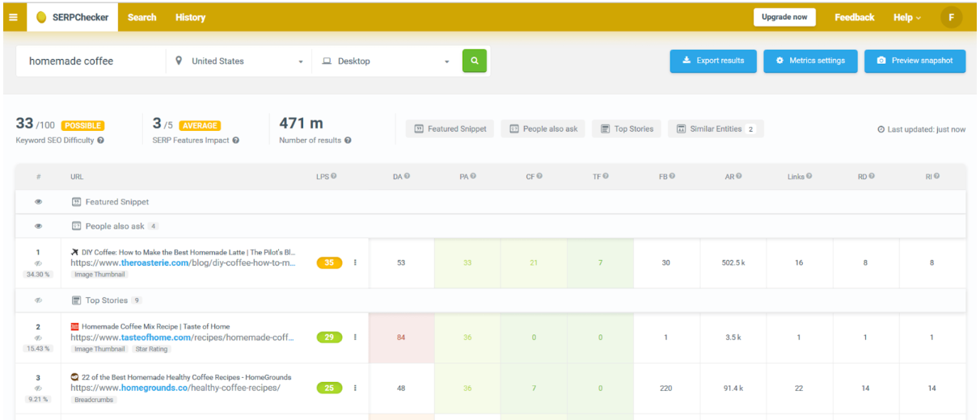This screenshot has height=420, width=980.
Task: Open the Desktop device dropdown
Action: click(385, 61)
